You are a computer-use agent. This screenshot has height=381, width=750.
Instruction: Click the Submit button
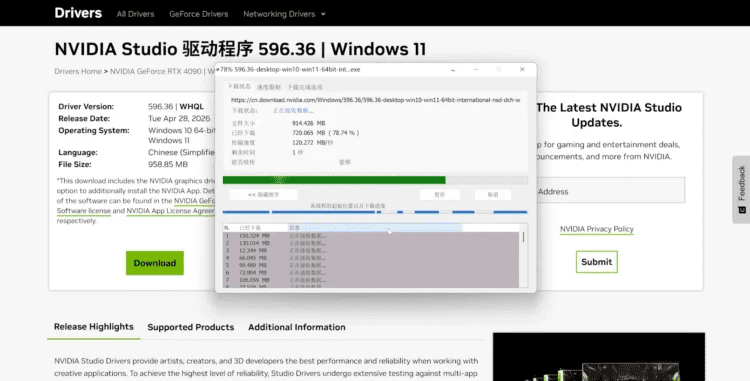596,261
